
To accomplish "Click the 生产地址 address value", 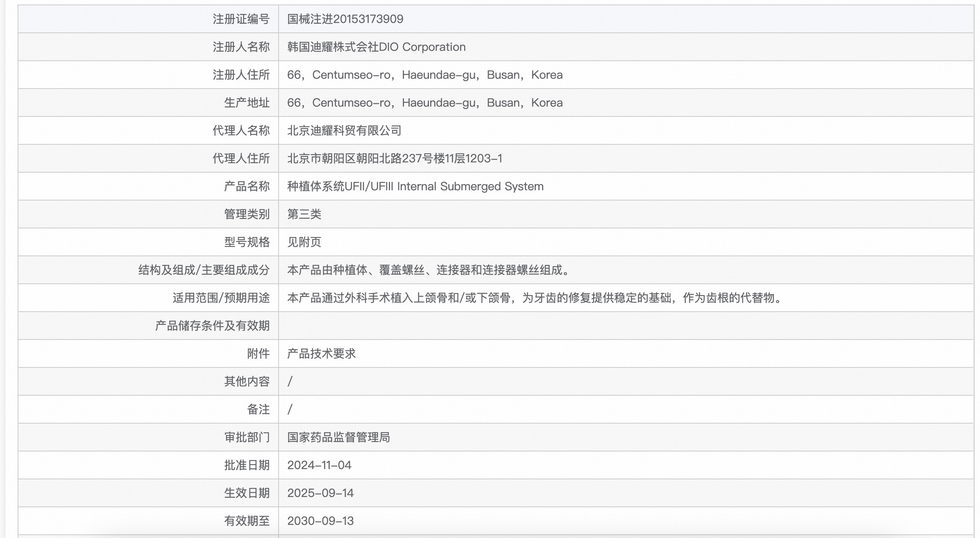I will click(424, 103).
